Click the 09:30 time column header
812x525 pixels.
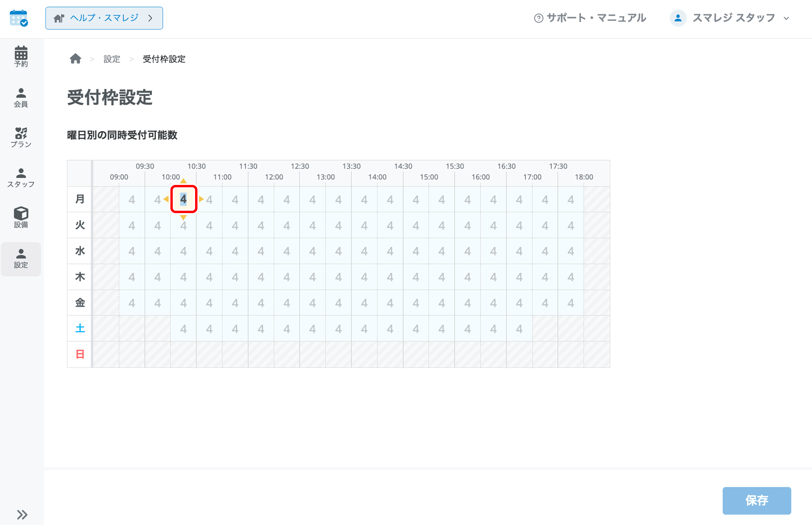coord(145,166)
